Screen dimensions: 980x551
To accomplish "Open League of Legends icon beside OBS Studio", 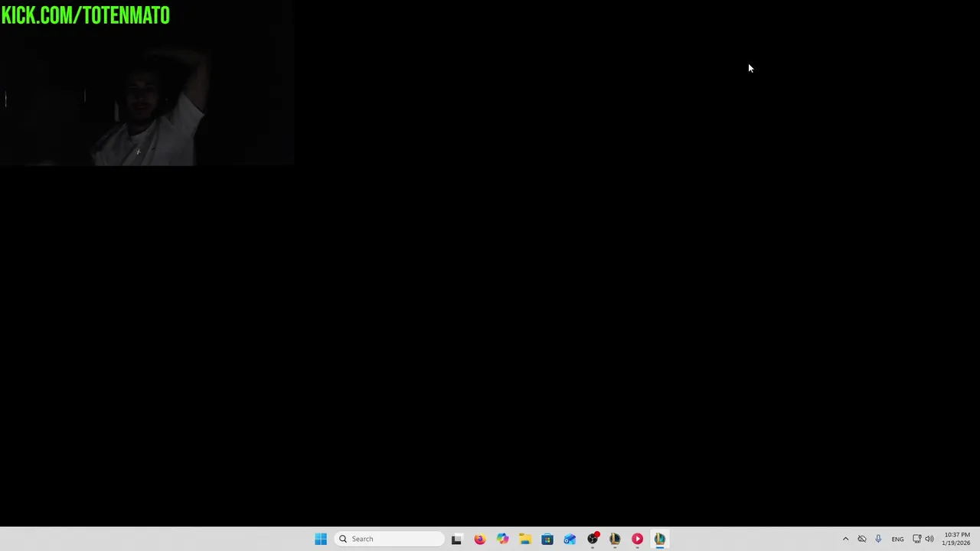I will coord(615,539).
